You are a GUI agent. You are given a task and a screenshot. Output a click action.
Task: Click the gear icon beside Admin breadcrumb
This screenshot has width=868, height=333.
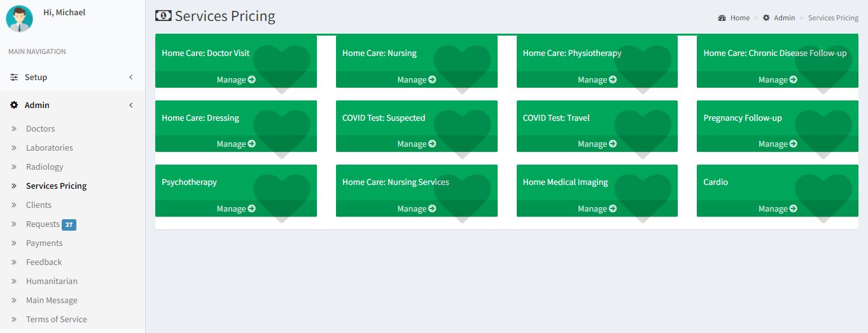pyautogui.click(x=766, y=18)
